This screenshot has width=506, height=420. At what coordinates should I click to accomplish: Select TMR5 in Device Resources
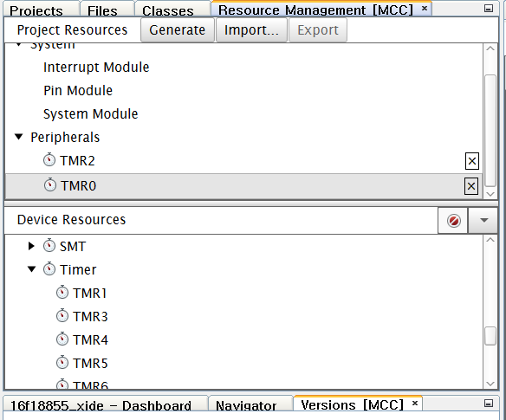point(90,363)
